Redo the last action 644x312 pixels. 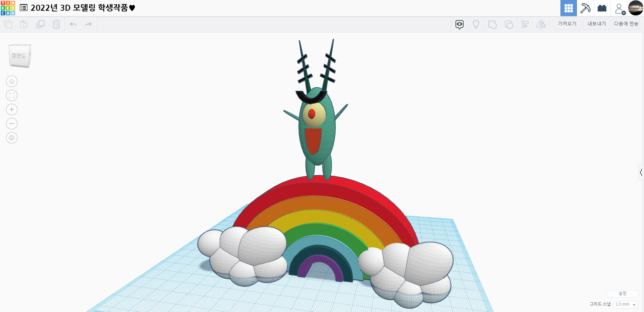point(89,24)
